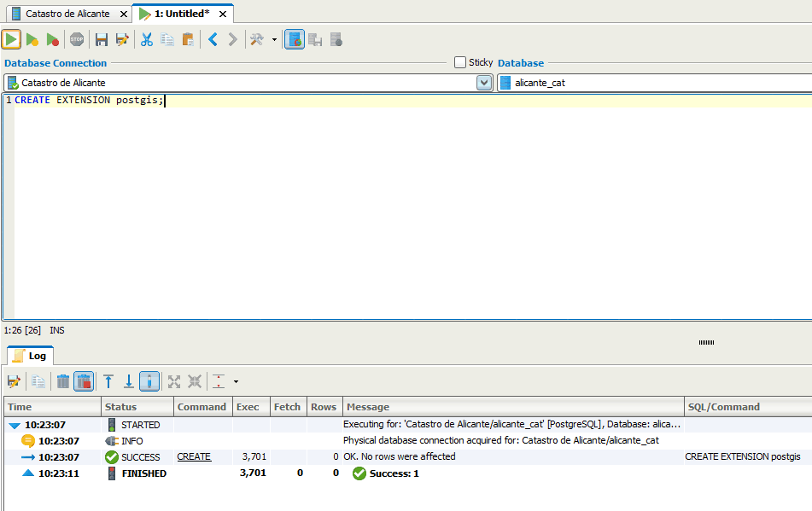Open the alicante_cat Database selector
This screenshot has width=812, height=511.
[655, 83]
